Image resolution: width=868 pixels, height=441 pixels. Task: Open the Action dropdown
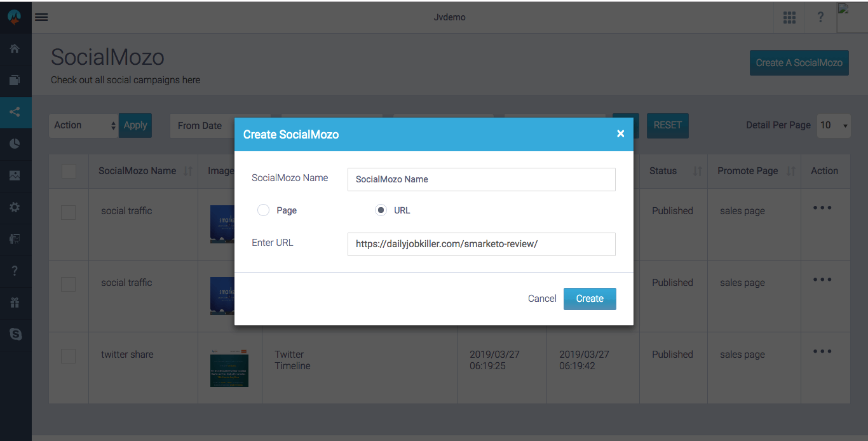pyautogui.click(x=84, y=125)
